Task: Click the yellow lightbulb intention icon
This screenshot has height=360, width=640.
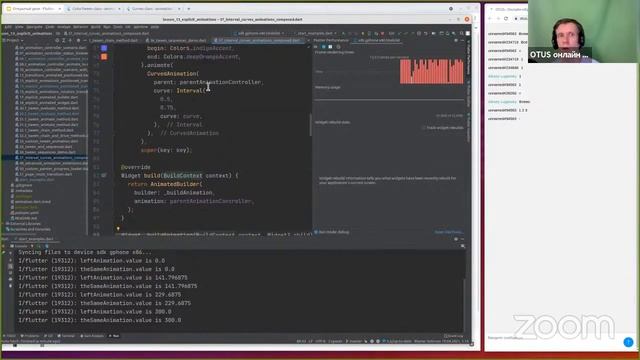Action: point(118,229)
